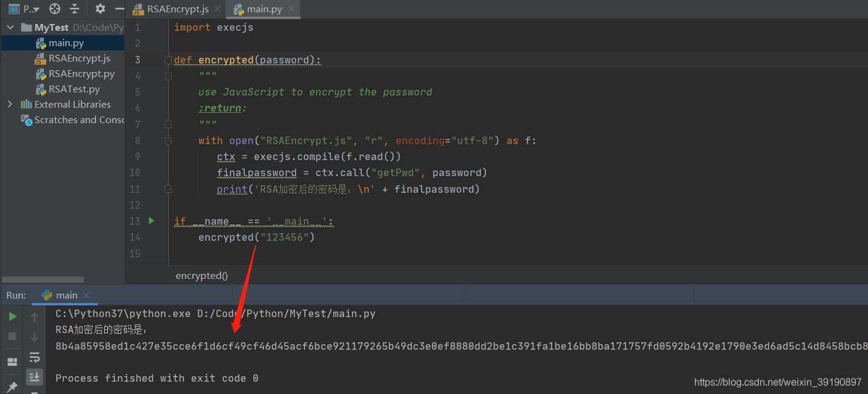The width and height of the screenshot is (868, 394).
Task: Click the fold end marker on line 11
Action: click(x=168, y=188)
